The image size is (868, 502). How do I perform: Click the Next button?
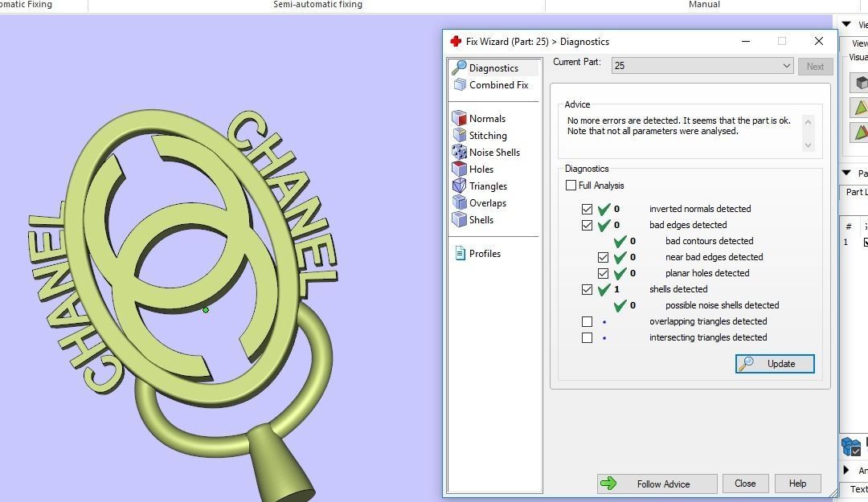[816, 67]
